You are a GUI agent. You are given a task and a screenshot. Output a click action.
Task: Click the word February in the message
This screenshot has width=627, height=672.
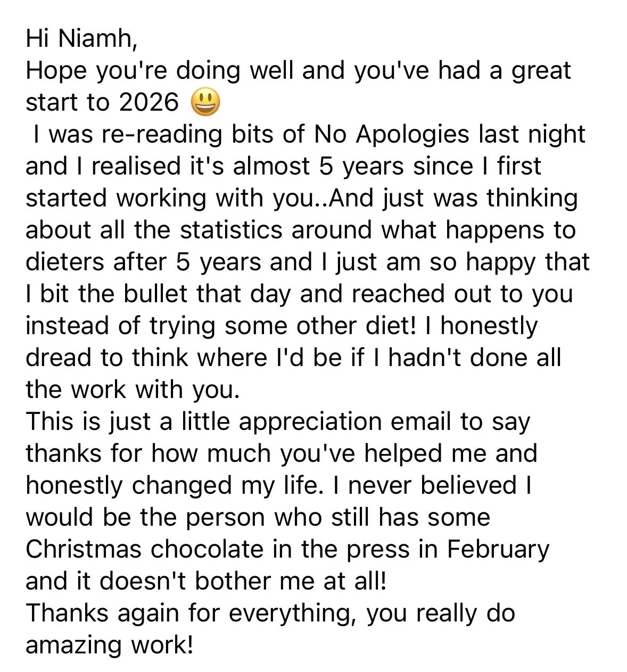click(x=498, y=550)
